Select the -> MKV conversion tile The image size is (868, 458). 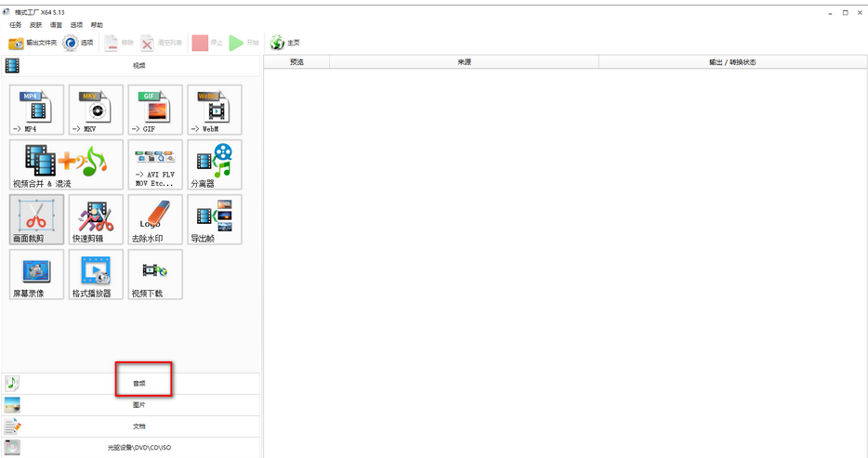tap(96, 110)
